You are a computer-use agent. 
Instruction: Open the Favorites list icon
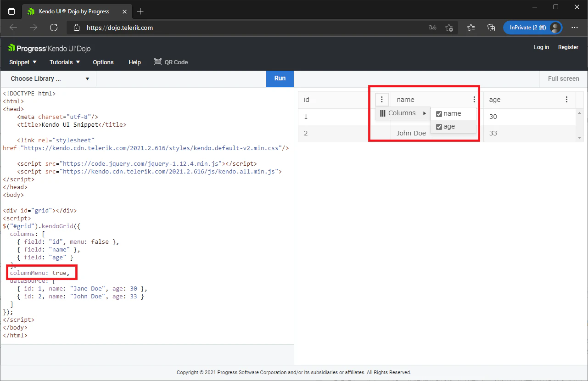[x=471, y=28]
